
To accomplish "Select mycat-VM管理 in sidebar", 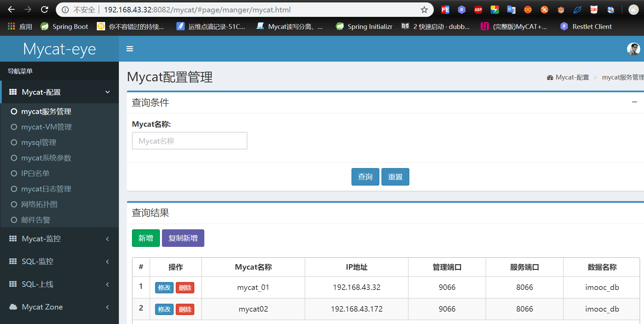I will coord(47,127).
